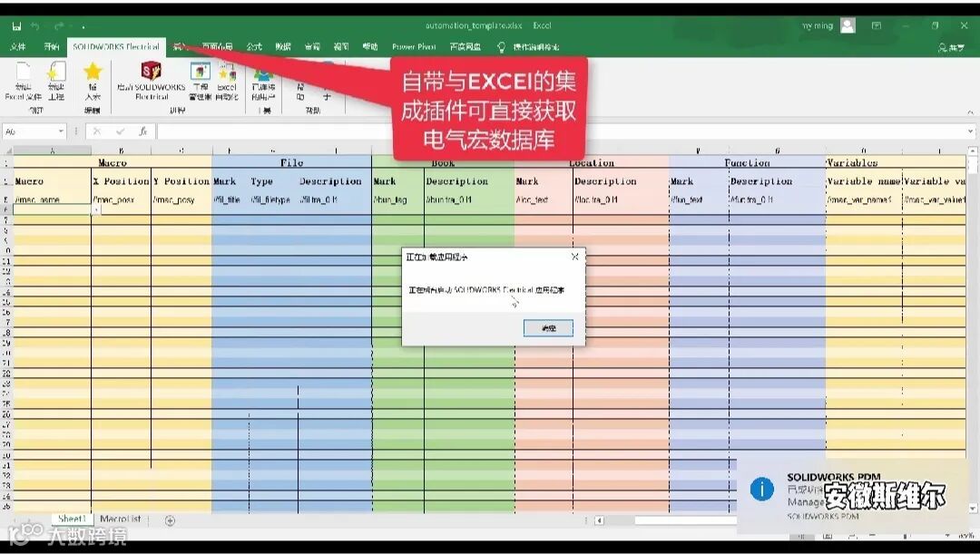Click the formula bar cancel X icon

[97, 131]
